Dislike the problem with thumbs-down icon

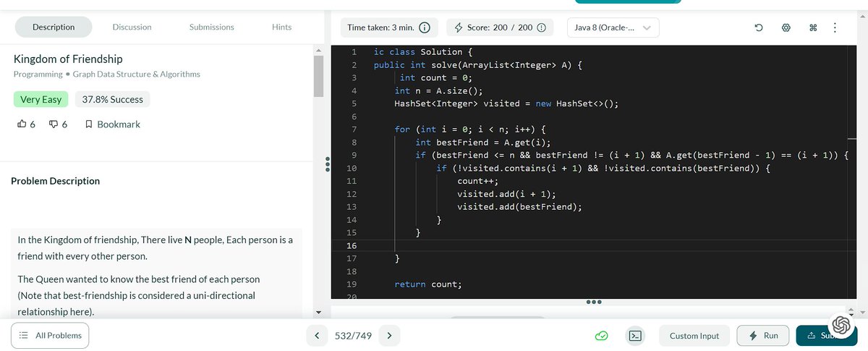point(54,124)
